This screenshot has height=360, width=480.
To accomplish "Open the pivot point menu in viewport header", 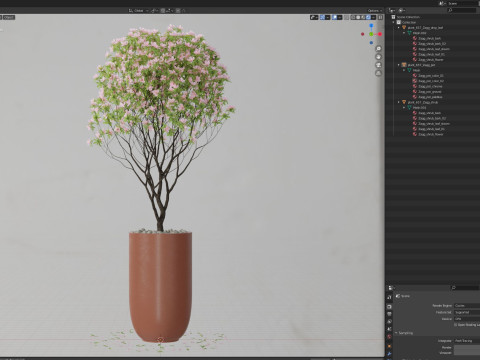I will click(155, 11).
